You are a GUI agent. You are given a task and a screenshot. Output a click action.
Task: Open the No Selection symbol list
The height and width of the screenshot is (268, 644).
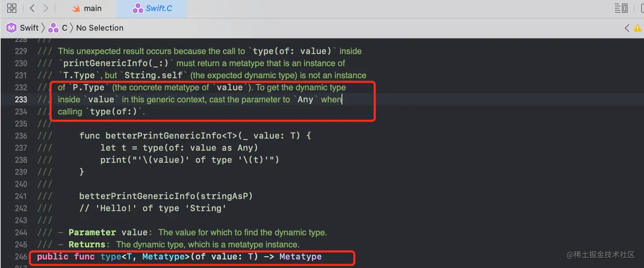click(100, 28)
